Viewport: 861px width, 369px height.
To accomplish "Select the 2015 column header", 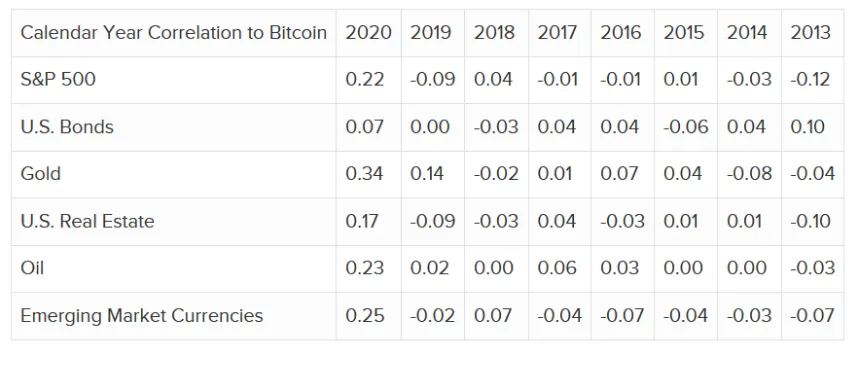I will click(x=684, y=32).
